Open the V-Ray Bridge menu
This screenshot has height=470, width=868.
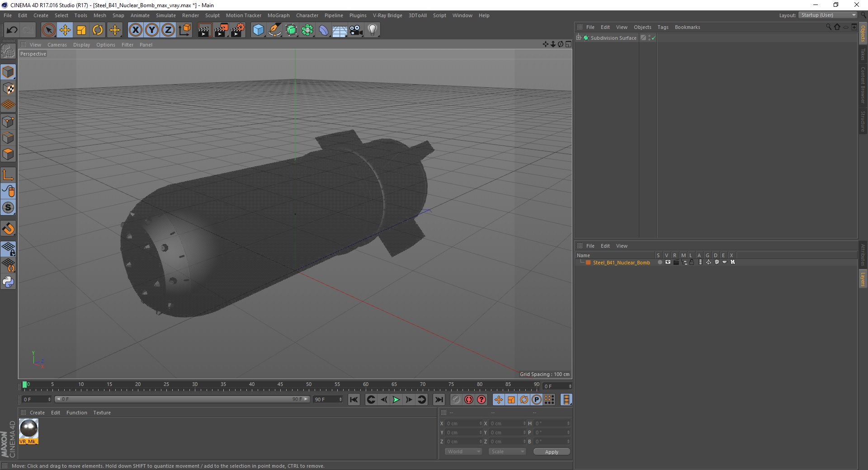pos(387,15)
